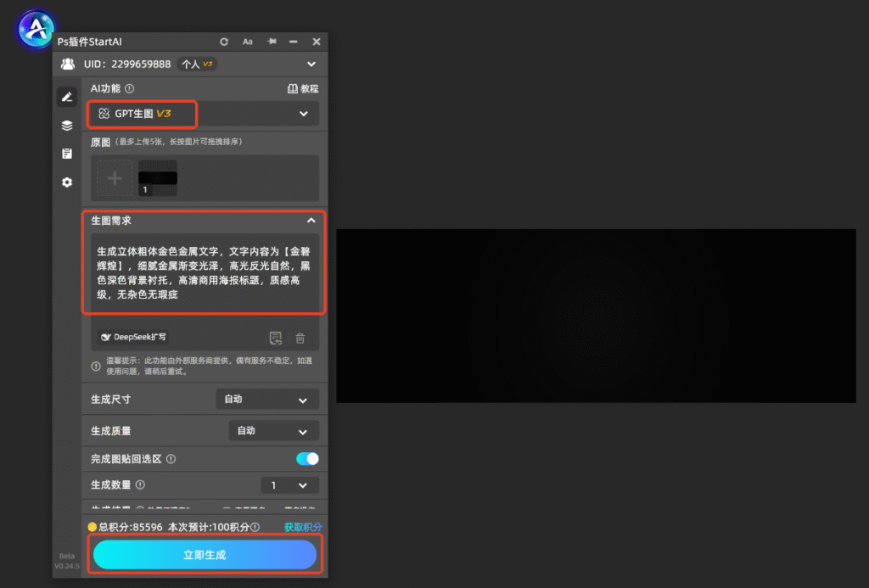Click the 立即生成 button
The image size is (869, 588).
[205, 555]
